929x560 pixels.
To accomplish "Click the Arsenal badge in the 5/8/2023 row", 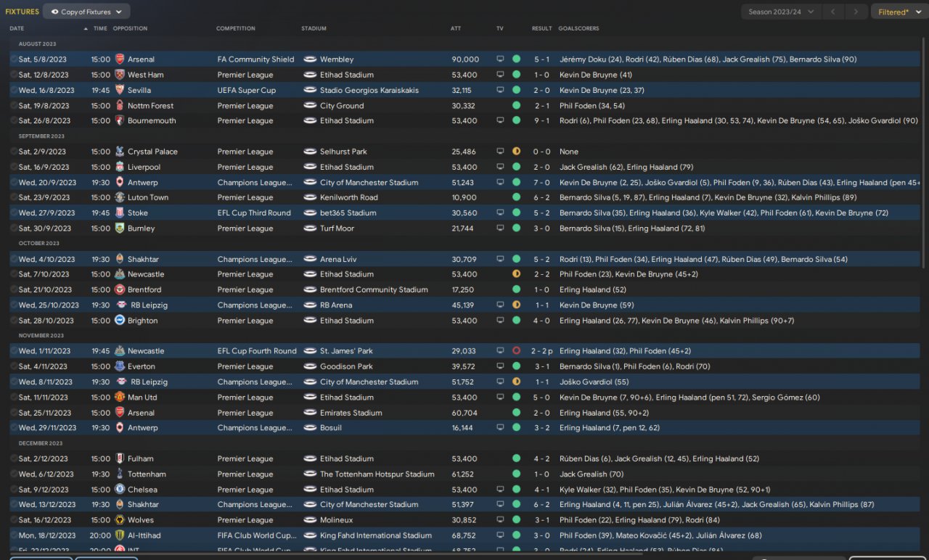I will 120,59.
